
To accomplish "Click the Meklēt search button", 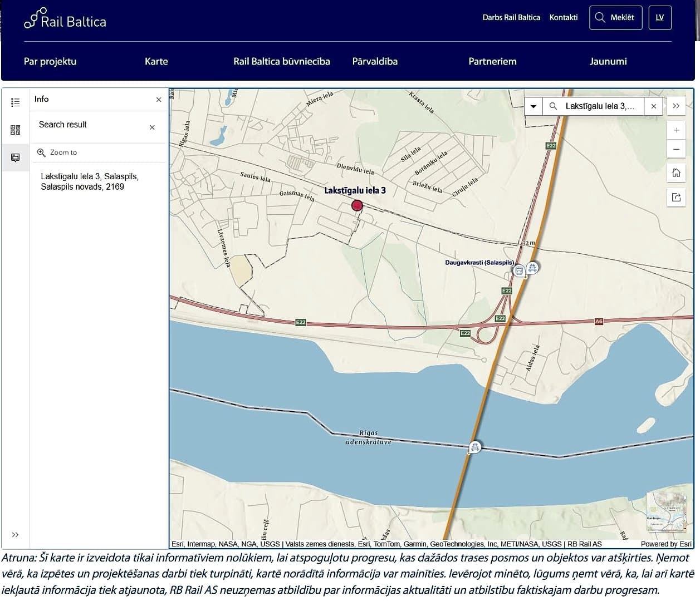I will pyautogui.click(x=615, y=17).
